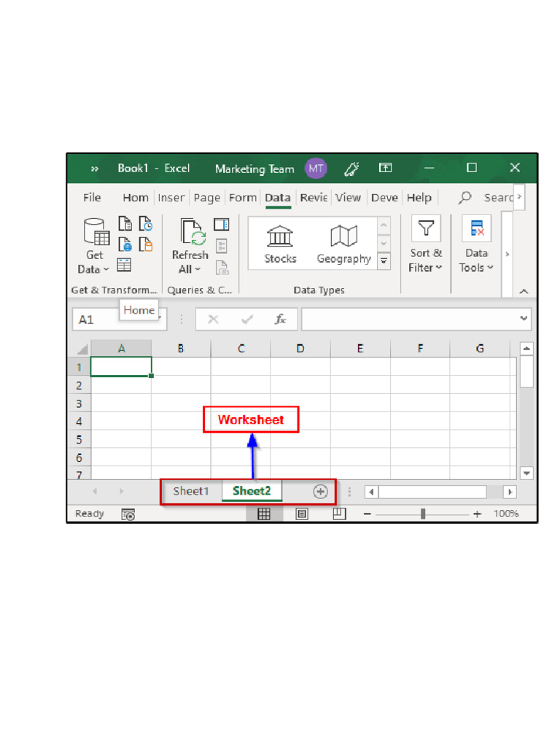The image size is (560, 747).
Task: Open the File tab
Action: (92, 197)
